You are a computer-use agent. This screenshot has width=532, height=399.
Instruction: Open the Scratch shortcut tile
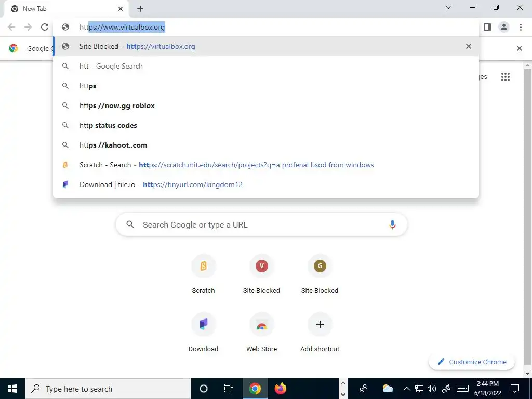[x=203, y=274]
